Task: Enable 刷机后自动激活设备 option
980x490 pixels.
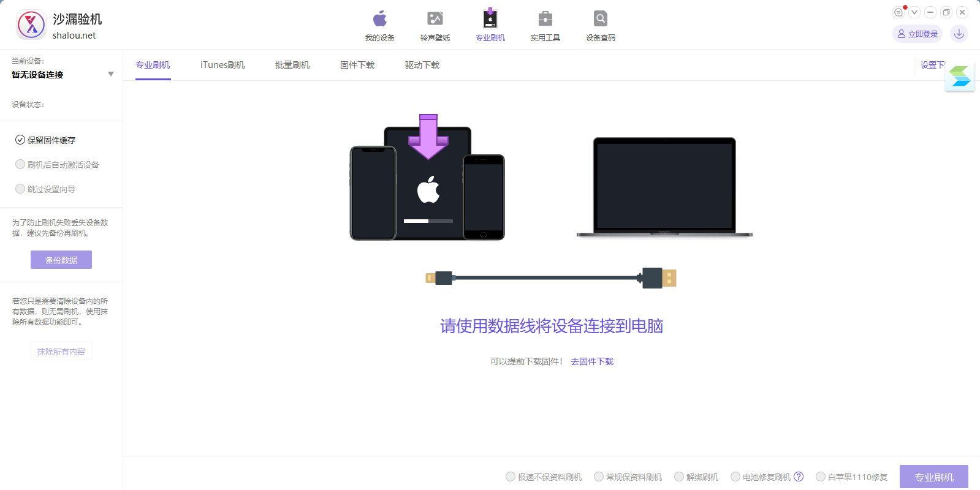Action: (20, 165)
